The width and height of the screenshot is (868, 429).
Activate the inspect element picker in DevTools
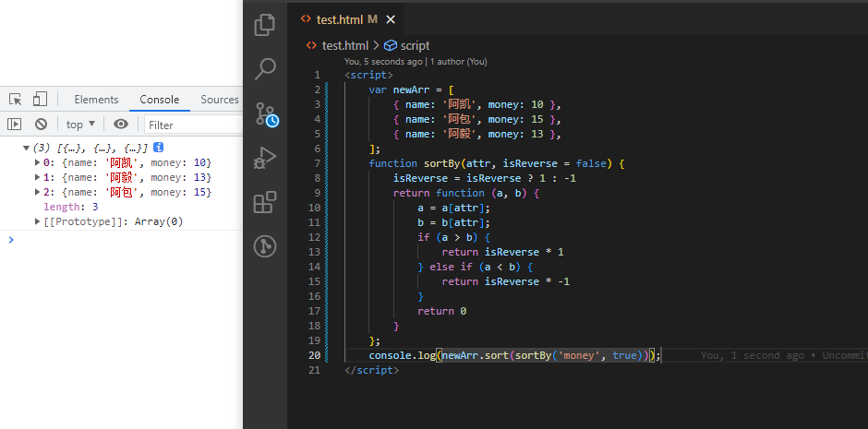pyautogui.click(x=16, y=100)
